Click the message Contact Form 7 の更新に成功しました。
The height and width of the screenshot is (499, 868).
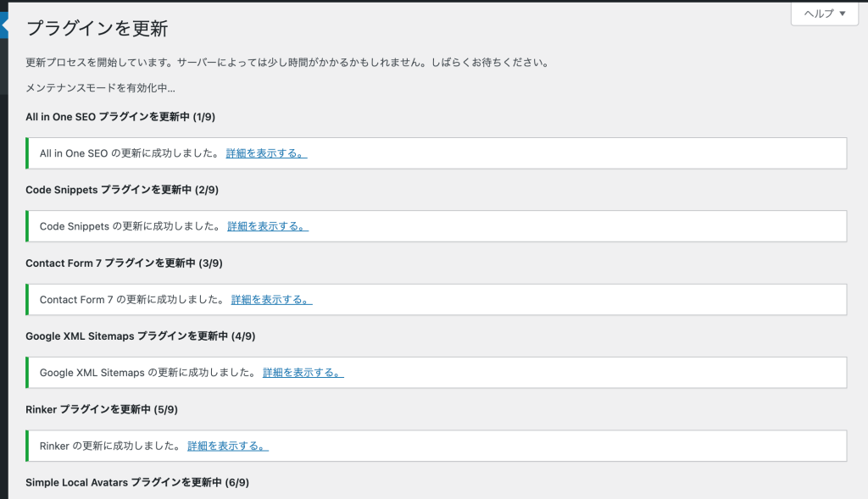coord(133,300)
